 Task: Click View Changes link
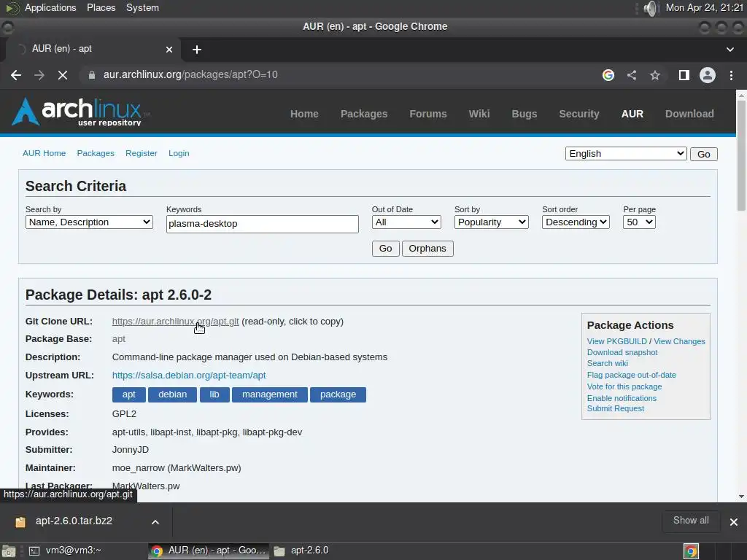click(x=679, y=341)
